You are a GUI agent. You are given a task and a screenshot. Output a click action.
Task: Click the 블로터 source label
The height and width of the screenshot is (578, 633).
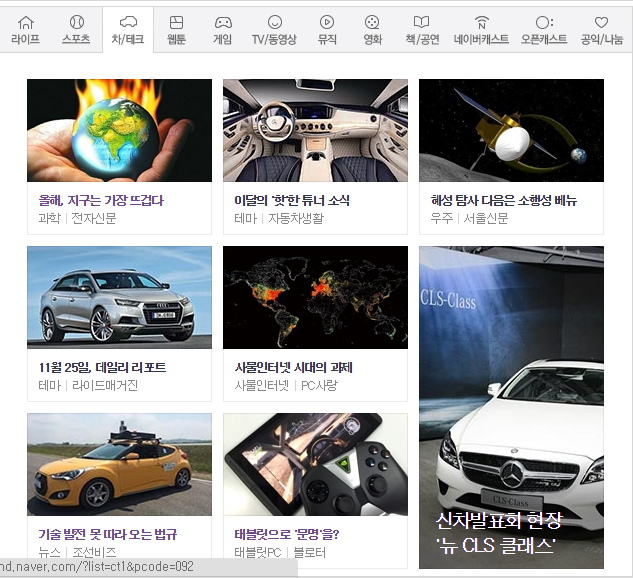(x=310, y=552)
